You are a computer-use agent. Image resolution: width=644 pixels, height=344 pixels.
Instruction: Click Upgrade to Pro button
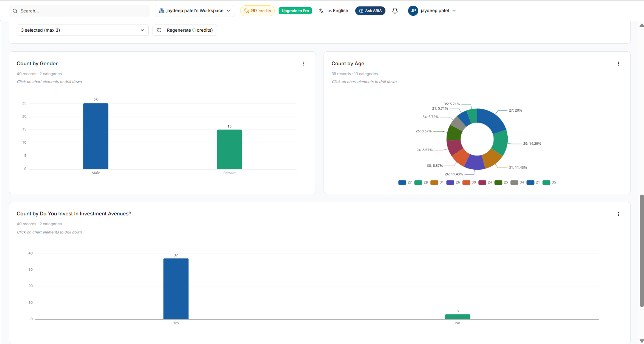click(295, 11)
